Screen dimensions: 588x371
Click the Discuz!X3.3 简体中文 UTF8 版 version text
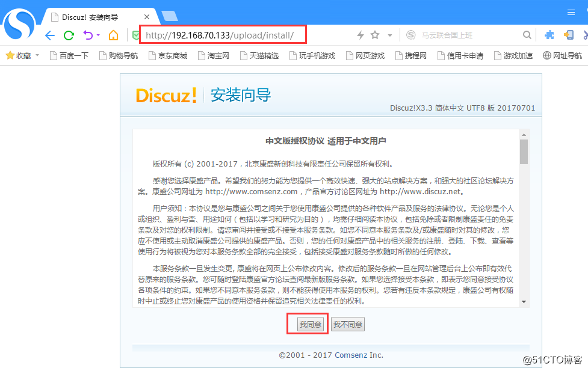pos(462,108)
